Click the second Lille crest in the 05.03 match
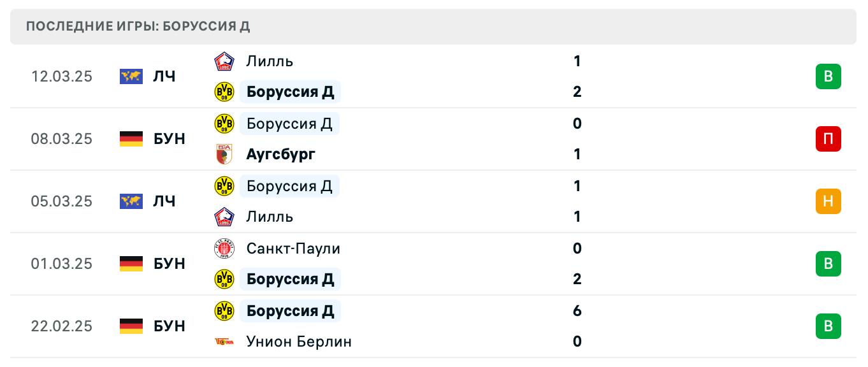The height and width of the screenshot is (367, 868). point(224,217)
